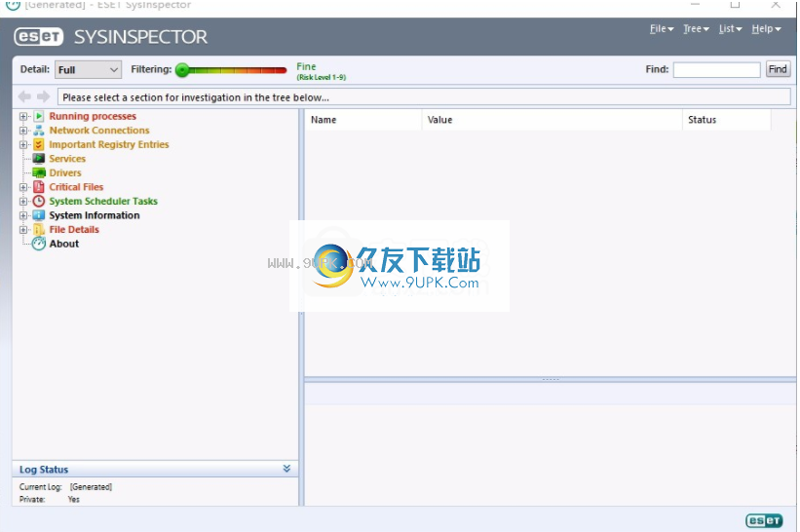Click the section path status field
Screen dimensions: 800x532
tap(424, 96)
